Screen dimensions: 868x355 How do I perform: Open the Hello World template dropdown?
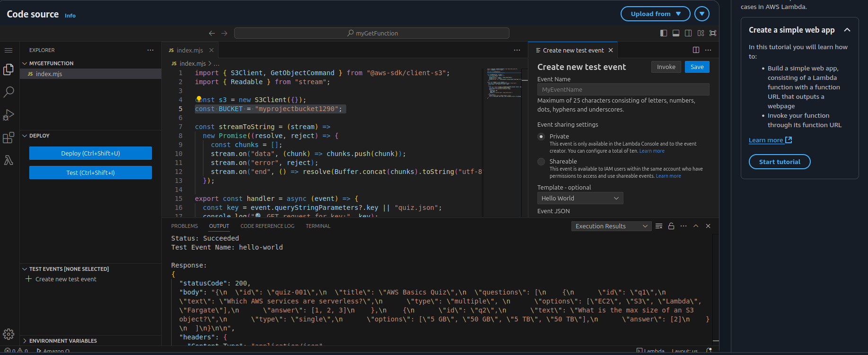(x=580, y=199)
